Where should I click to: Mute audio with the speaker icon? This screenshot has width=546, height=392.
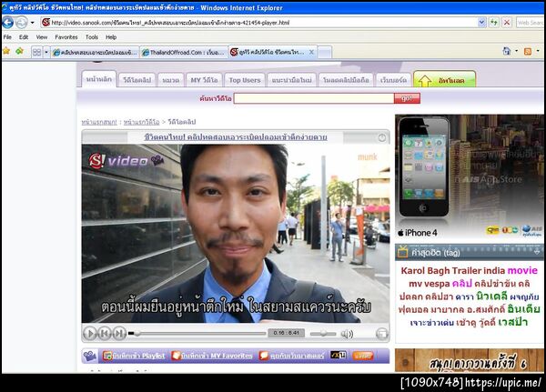pos(348,334)
